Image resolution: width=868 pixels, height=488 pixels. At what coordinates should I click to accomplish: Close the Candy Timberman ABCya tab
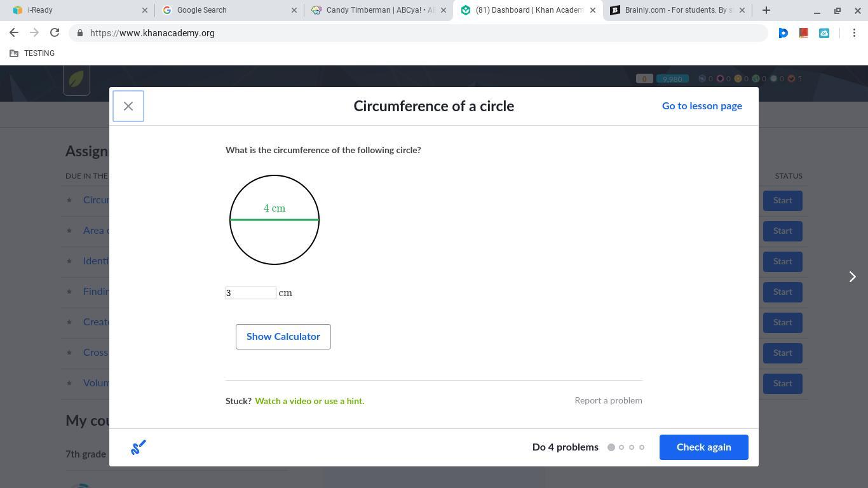click(x=444, y=10)
